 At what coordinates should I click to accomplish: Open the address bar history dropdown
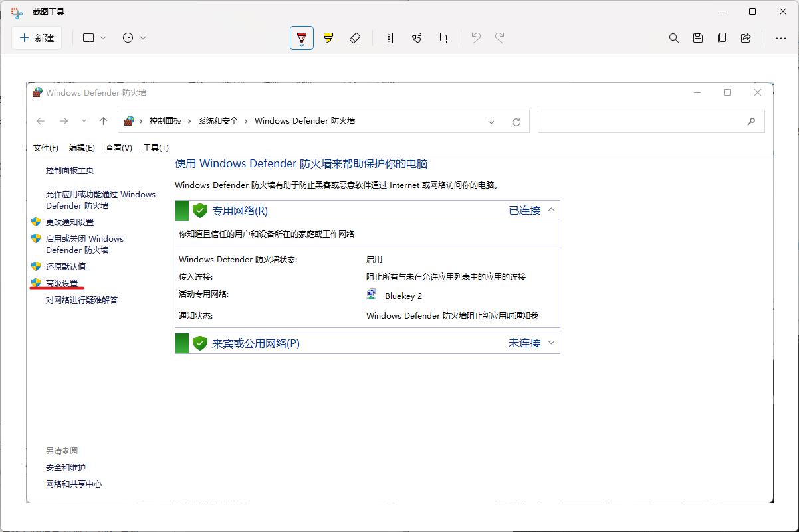[x=491, y=122]
